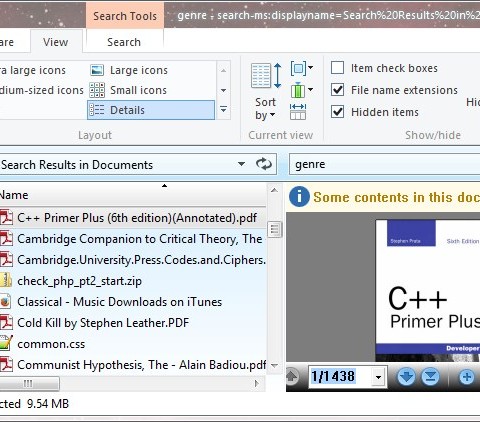The height and width of the screenshot is (422, 480).
Task: Select common.css file
Action: [133, 344]
